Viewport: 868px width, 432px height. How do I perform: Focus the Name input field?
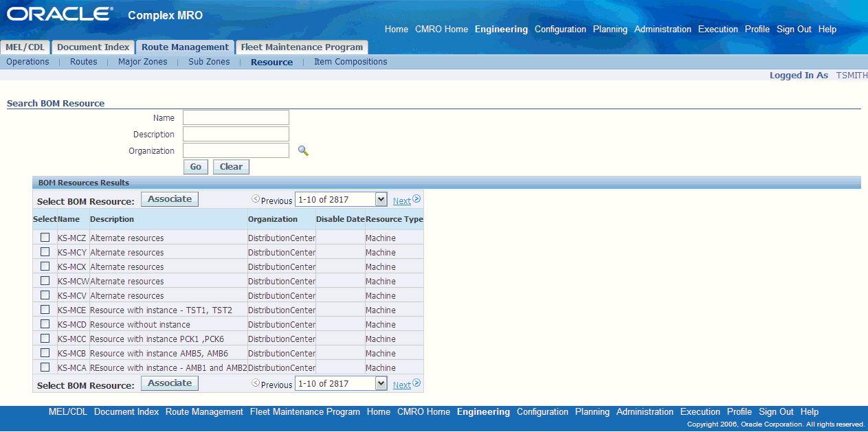coord(236,117)
